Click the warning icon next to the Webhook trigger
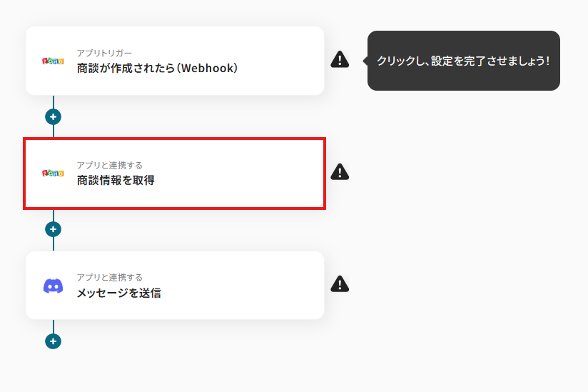The width and height of the screenshot is (588, 392). tap(340, 59)
